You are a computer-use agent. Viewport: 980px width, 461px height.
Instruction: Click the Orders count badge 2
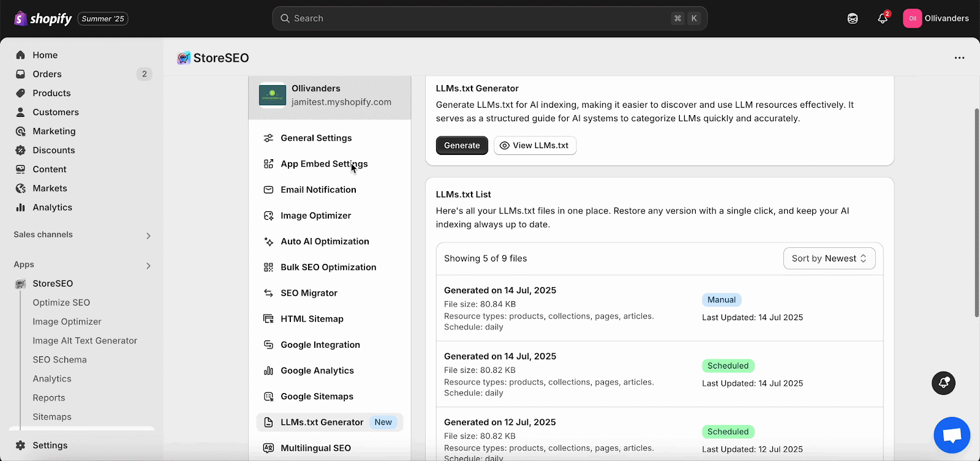tap(145, 74)
